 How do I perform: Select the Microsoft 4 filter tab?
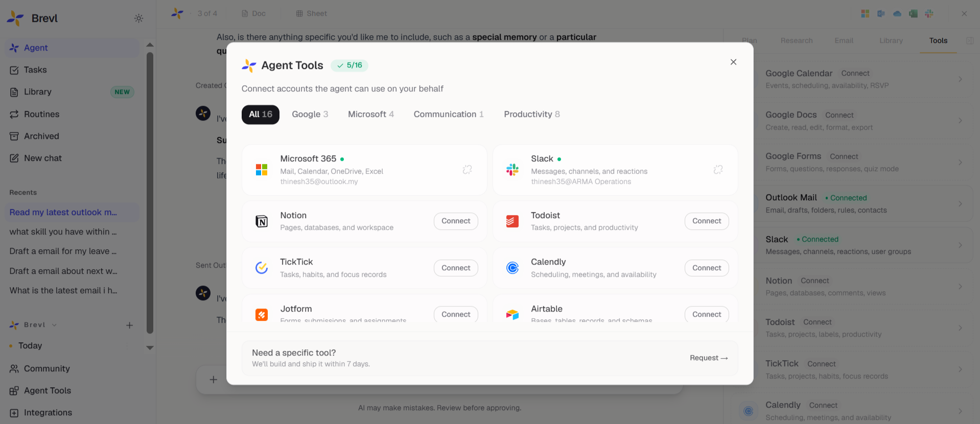(371, 114)
